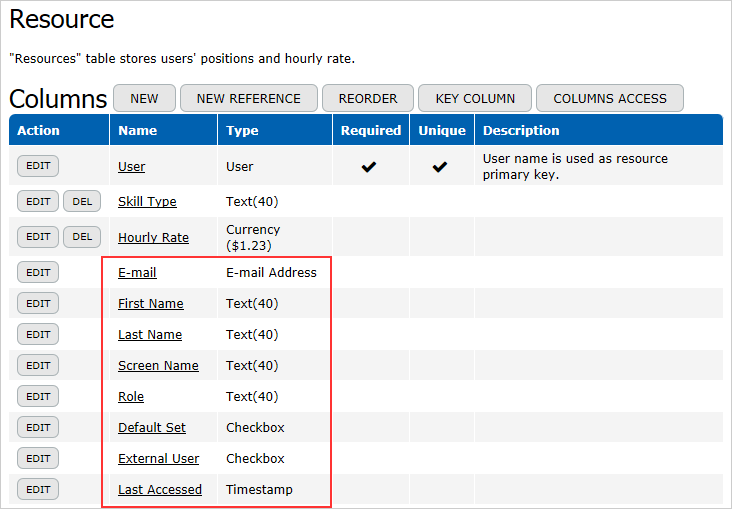
Task: Click the Columns section heading
Action: (x=58, y=99)
